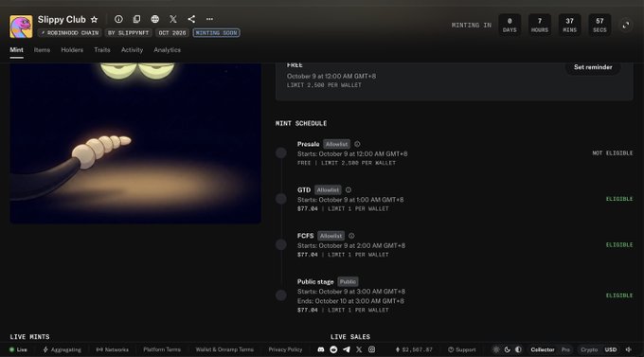This screenshot has width=644, height=357.
Task: Display prices in Crypto
Action: pyautogui.click(x=589, y=349)
